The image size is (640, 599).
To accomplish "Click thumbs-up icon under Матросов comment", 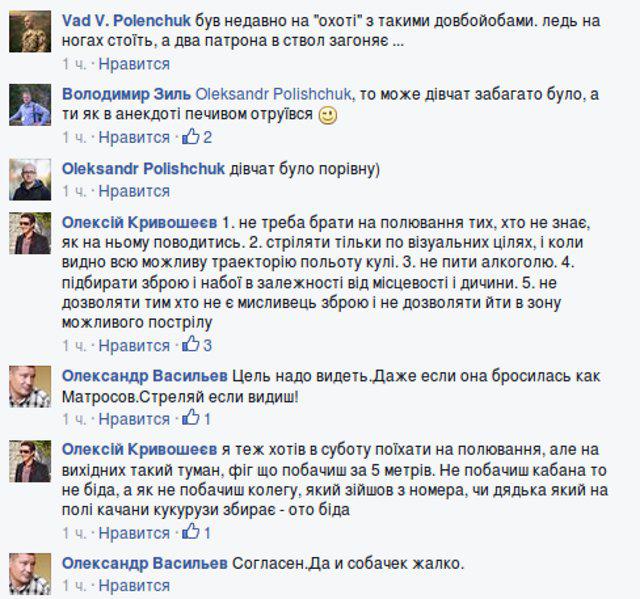I will (191, 418).
